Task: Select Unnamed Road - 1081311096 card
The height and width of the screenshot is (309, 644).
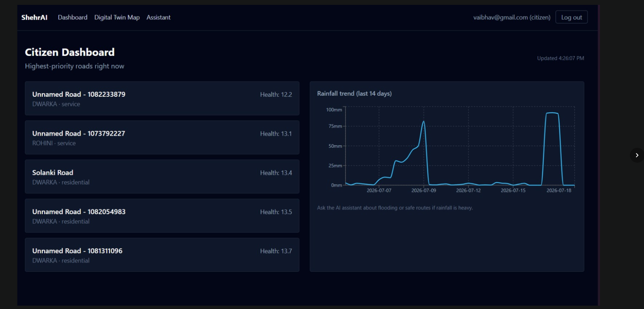Action: point(162,255)
